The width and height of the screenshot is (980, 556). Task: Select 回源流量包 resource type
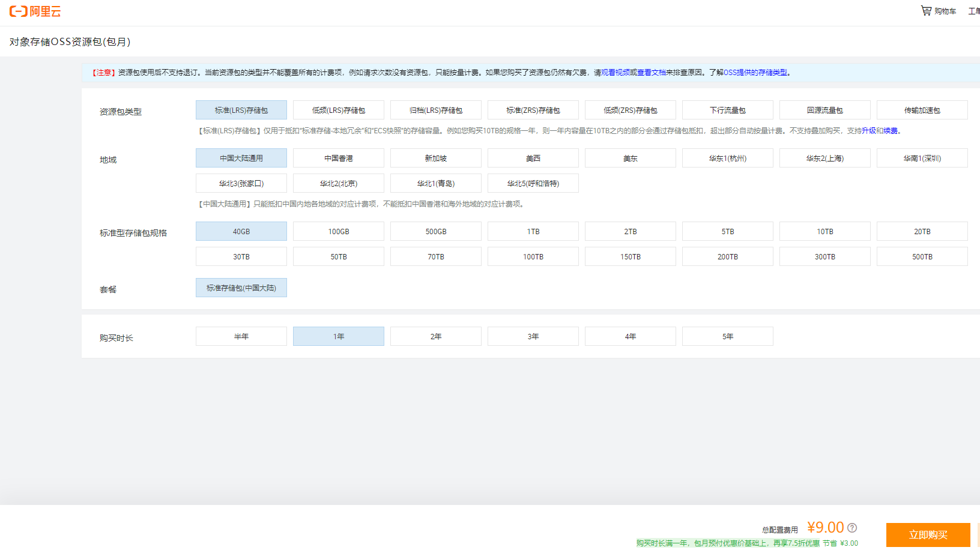click(825, 110)
